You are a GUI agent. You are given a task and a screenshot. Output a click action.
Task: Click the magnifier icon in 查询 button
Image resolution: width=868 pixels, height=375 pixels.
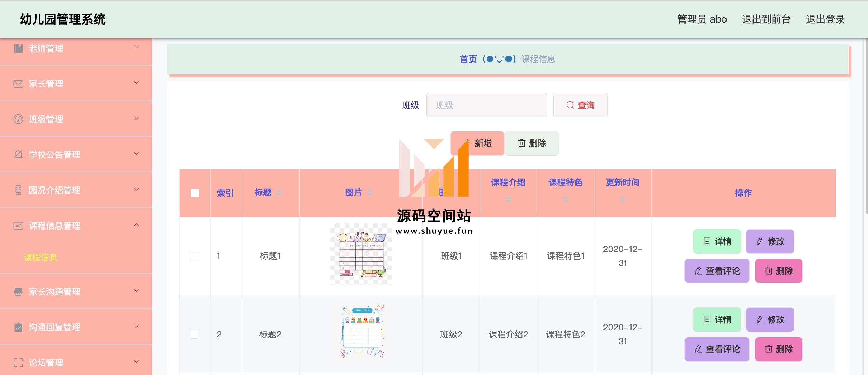click(570, 105)
